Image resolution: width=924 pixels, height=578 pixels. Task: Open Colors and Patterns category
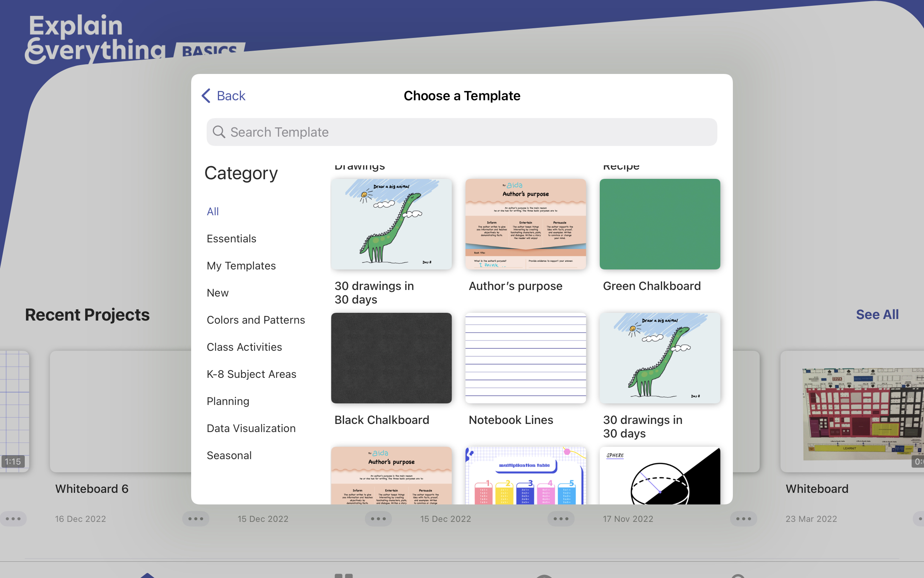click(x=256, y=320)
